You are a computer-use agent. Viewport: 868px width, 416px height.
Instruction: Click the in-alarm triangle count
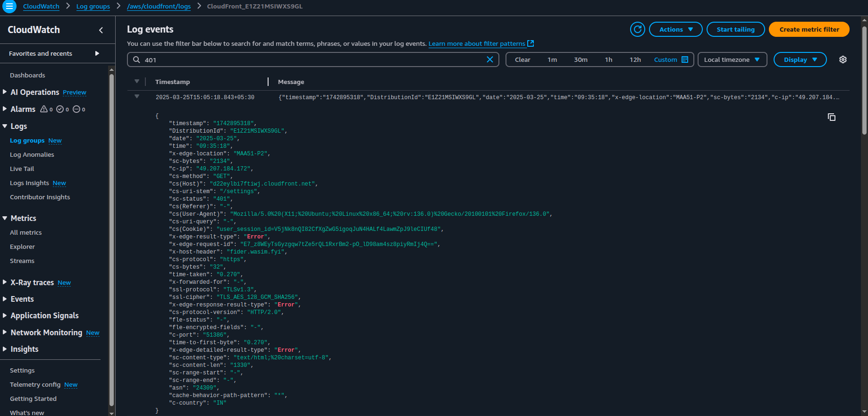46,109
